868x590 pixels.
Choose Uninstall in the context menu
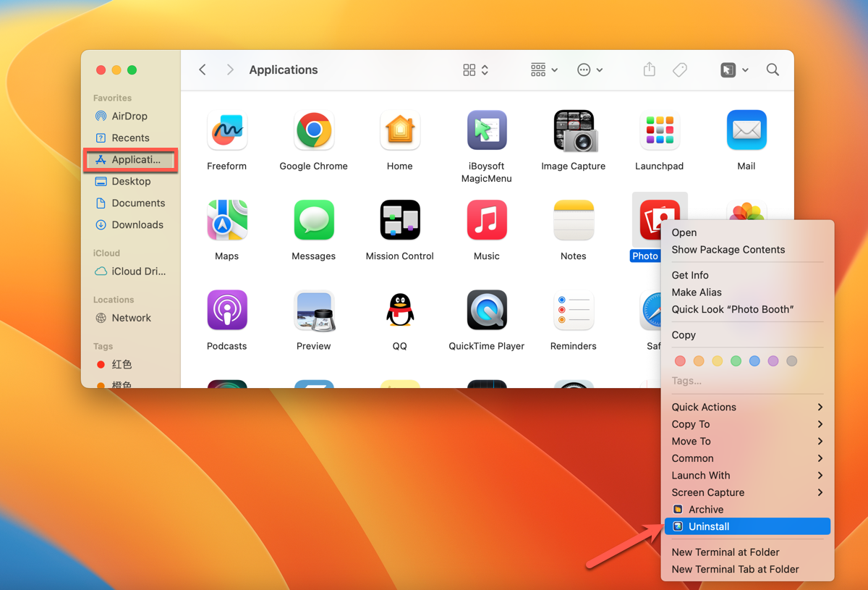click(747, 526)
